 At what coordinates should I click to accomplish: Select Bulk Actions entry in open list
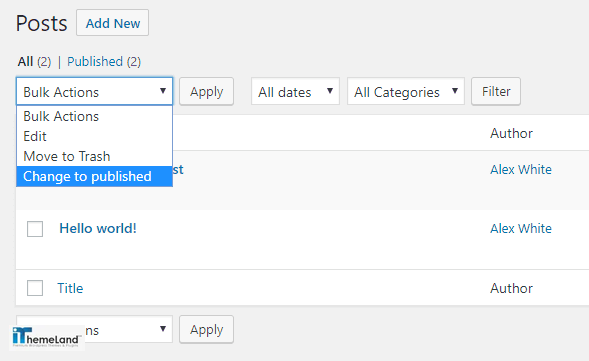click(94, 116)
